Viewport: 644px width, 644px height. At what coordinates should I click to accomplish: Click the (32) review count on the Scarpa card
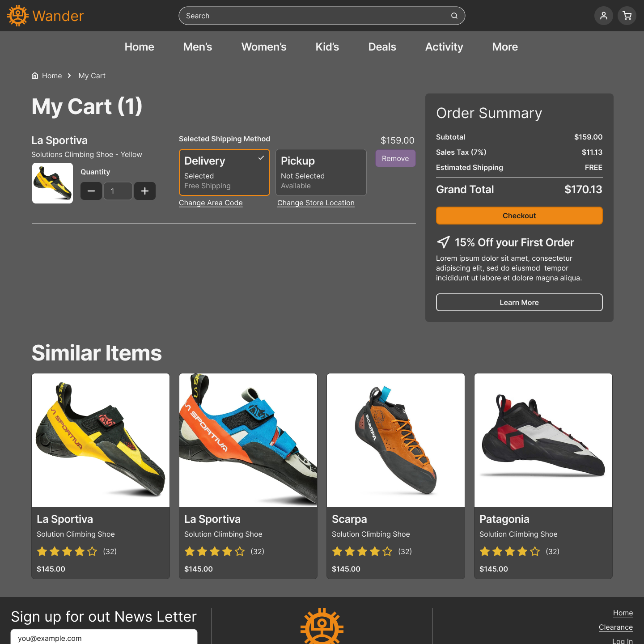(405, 551)
